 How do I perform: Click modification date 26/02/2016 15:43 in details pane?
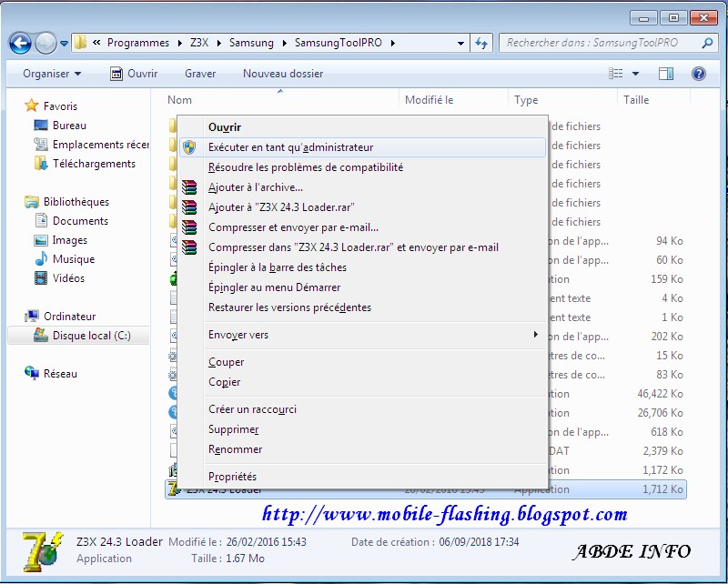tap(266, 542)
